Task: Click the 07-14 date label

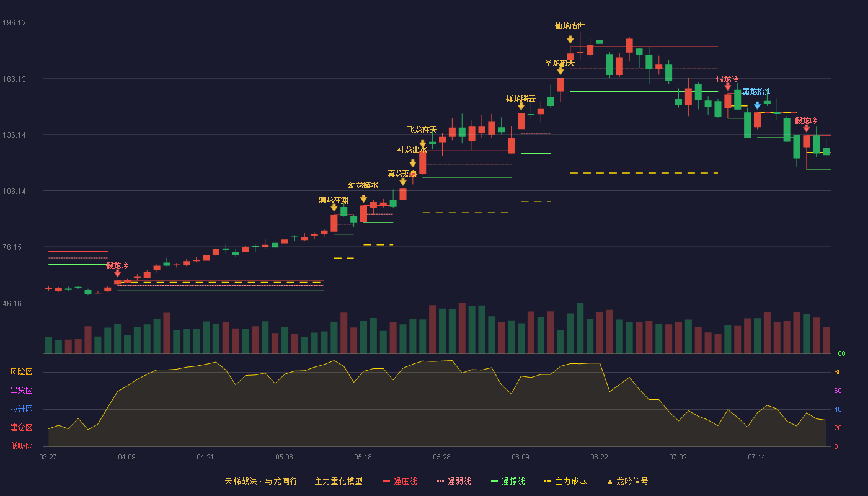Action: tap(756, 457)
